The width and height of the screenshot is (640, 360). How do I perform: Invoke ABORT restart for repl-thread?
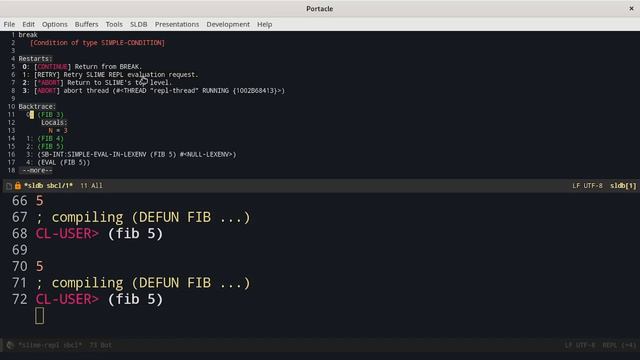(x=47, y=91)
